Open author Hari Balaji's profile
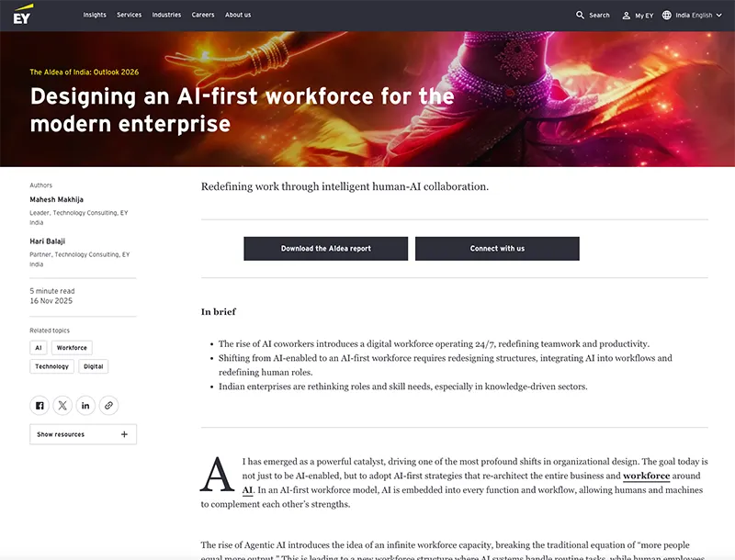The image size is (735, 560). pos(48,241)
